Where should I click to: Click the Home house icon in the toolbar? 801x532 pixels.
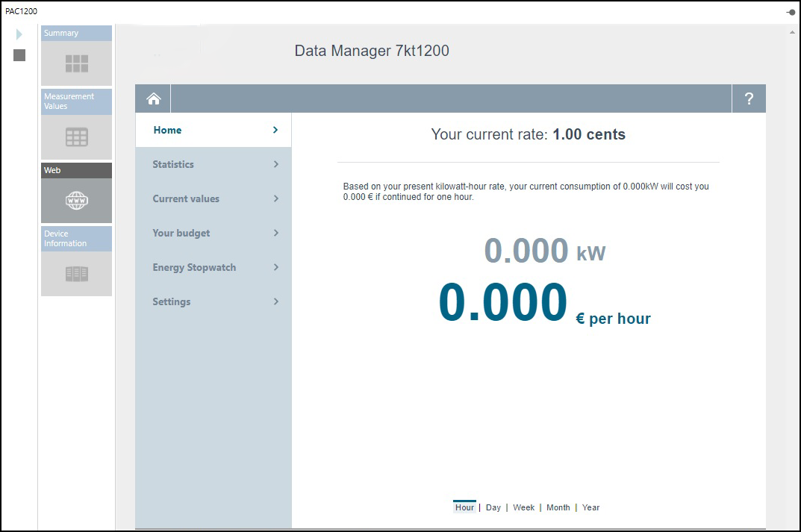pyautogui.click(x=152, y=98)
